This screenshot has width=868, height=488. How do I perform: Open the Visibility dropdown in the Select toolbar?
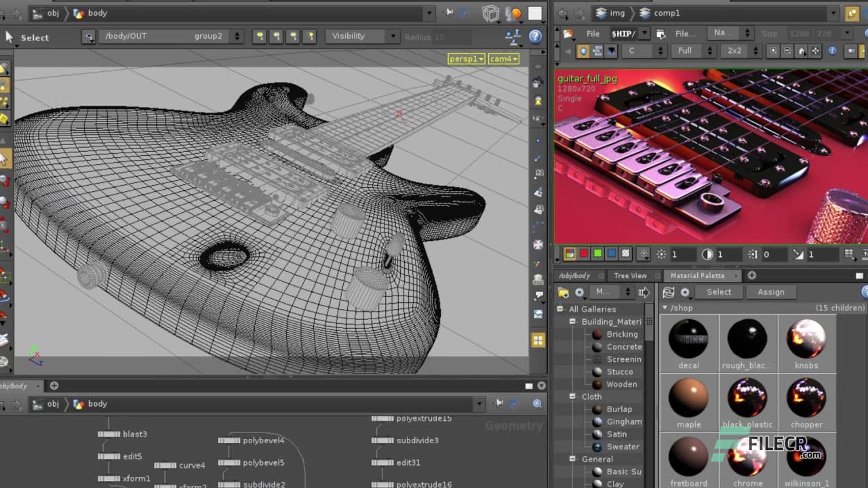361,36
